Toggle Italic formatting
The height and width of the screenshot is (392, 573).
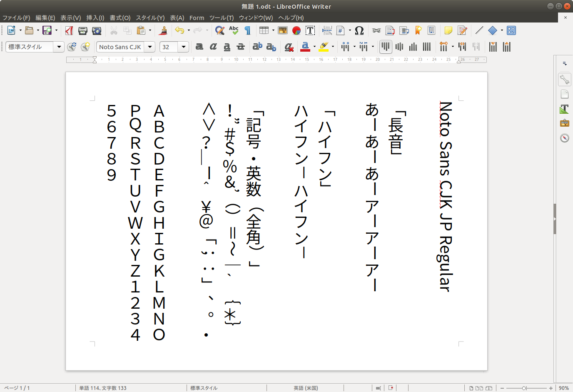click(213, 47)
